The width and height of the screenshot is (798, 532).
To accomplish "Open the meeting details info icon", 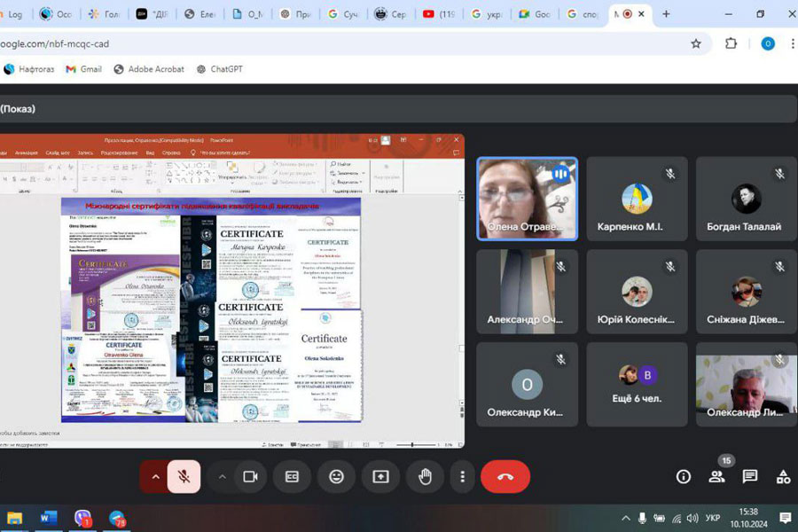I will point(683,476).
